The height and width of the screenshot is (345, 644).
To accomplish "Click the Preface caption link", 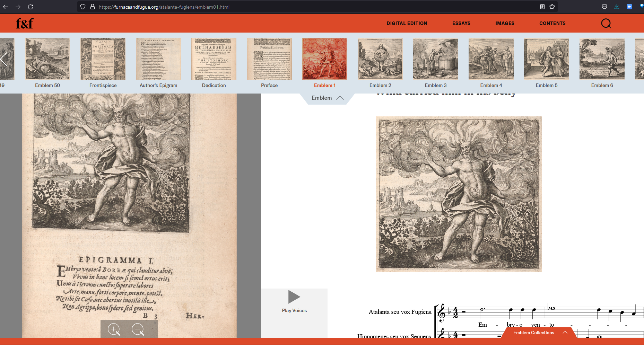I will coord(269,85).
